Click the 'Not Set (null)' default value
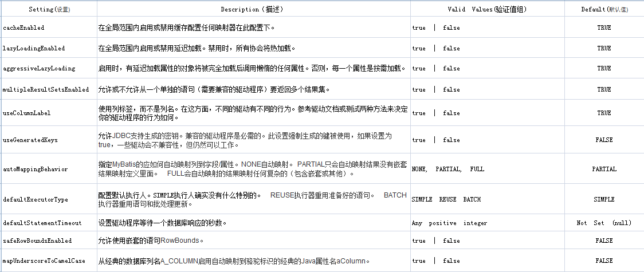Screen dimensions: 644x272 point(604,223)
